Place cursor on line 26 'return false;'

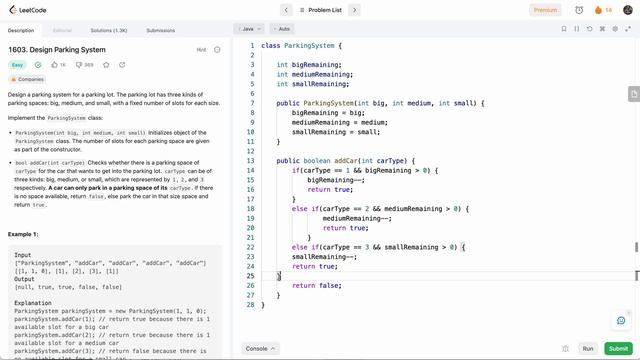[x=317, y=285]
